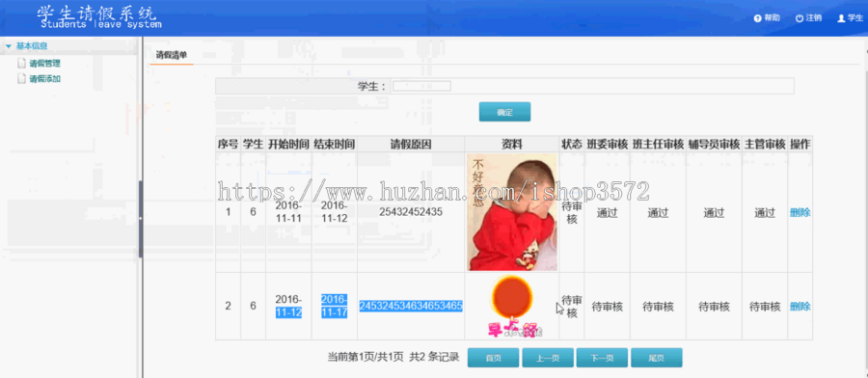Go to 上一页 previous page
The image size is (868, 378).
pos(548,358)
